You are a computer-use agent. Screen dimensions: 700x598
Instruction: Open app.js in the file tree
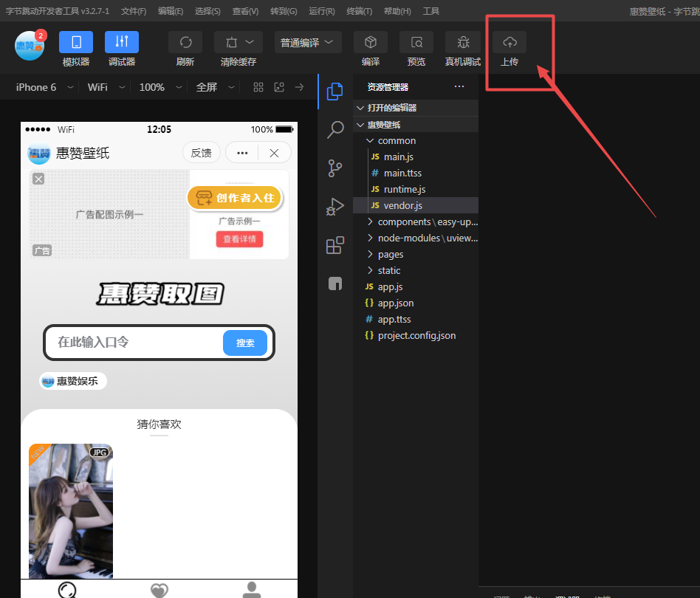[x=416, y=286]
